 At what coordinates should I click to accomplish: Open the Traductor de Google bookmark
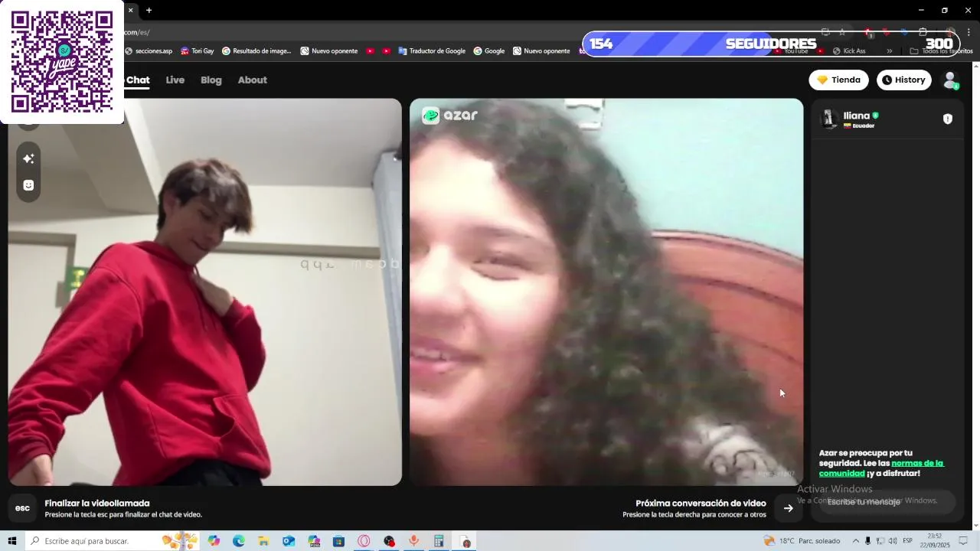click(432, 51)
